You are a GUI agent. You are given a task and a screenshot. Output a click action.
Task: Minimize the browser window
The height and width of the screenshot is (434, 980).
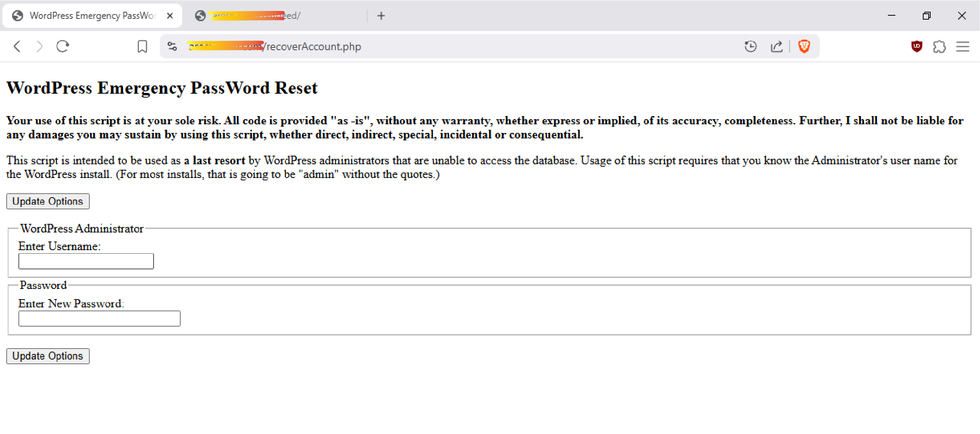891,16
